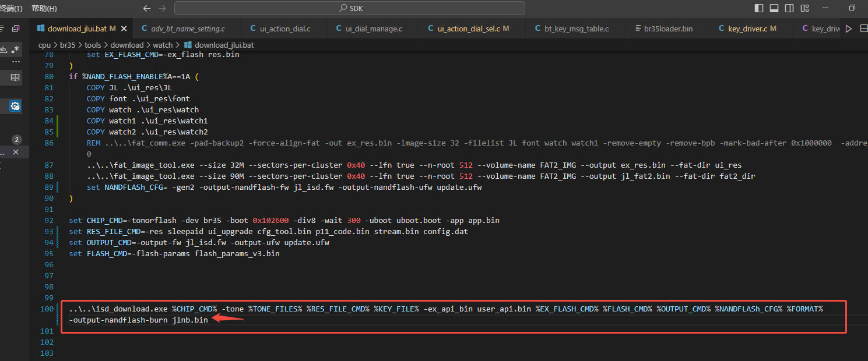This screenshot has width=868, height=361.
Task: Expand the 'br35' breadcrumb segment
Action: (x=68, y=45)
